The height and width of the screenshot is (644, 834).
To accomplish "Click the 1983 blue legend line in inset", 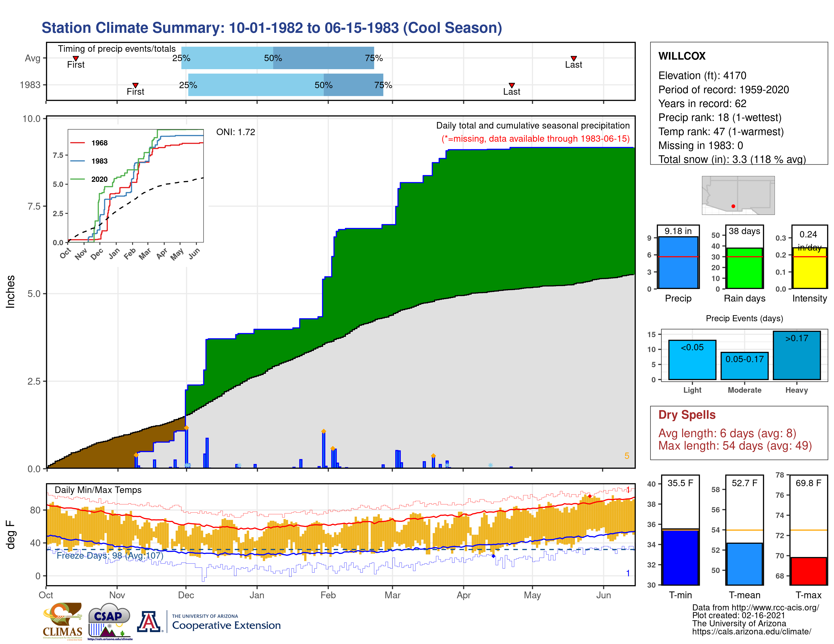I will point(78,161).
